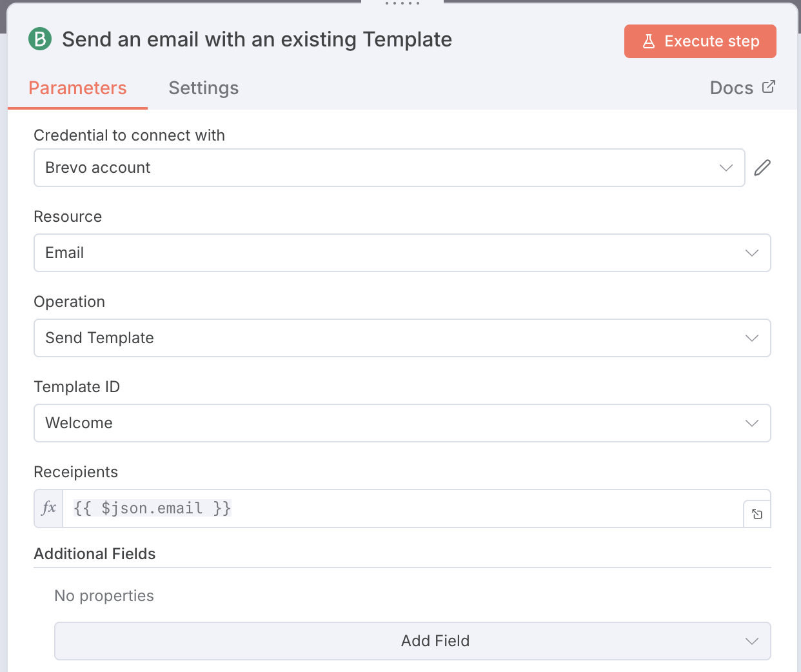The height and width of the screenshot is (672, 801).
Task: Switch to the Parameters tab
Action: coord(77,88)
